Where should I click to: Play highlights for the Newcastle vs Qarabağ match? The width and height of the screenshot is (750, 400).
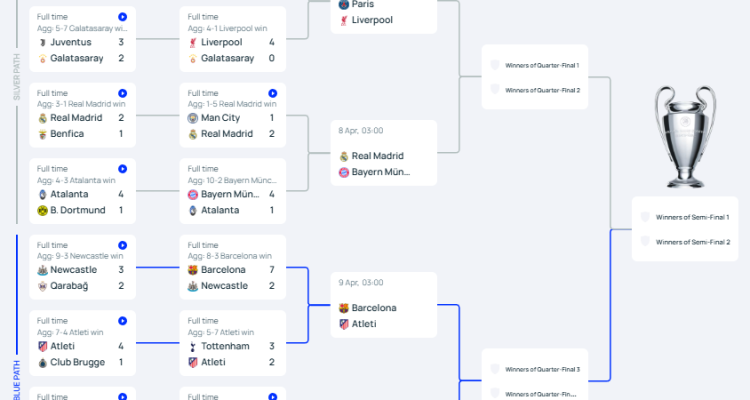[x=122, y=245]
